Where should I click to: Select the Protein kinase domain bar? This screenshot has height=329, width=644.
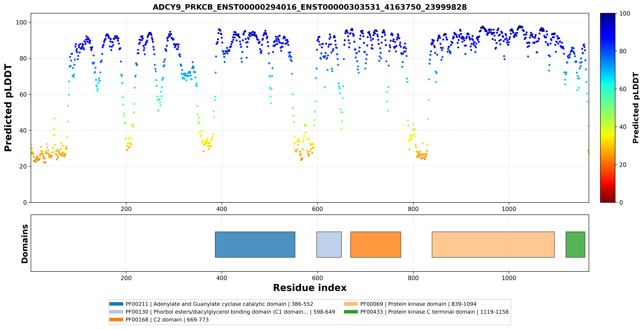tap(493, 244)
